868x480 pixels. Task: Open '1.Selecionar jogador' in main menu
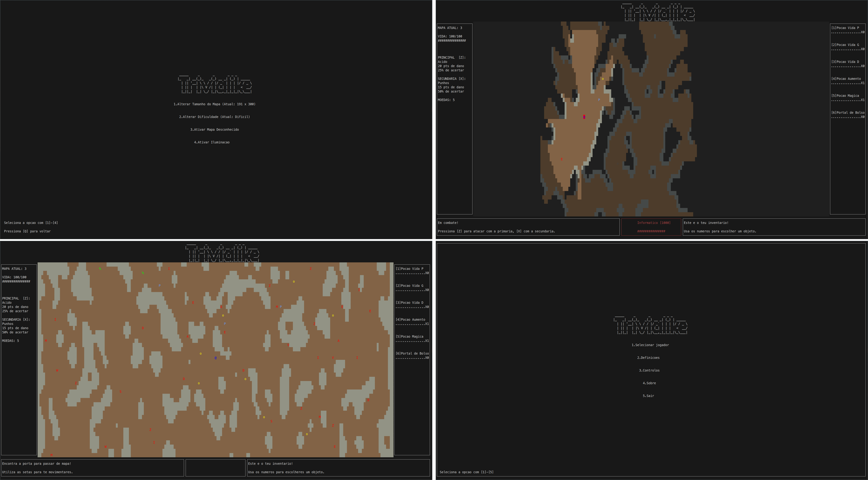click(650, 345)
